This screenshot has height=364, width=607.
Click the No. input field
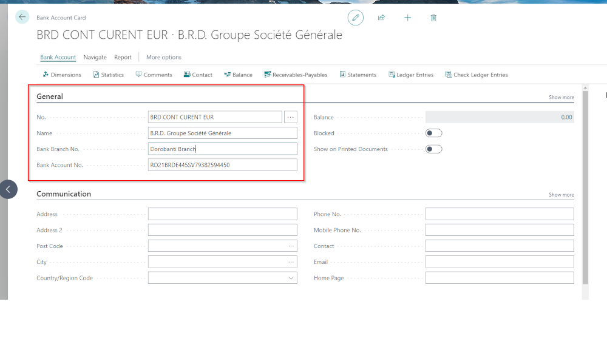pos(215,117)
